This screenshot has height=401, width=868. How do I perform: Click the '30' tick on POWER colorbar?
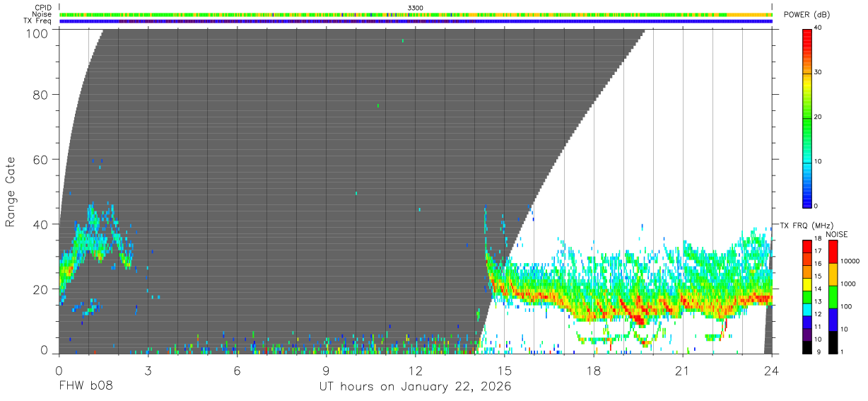coord(819,73)
